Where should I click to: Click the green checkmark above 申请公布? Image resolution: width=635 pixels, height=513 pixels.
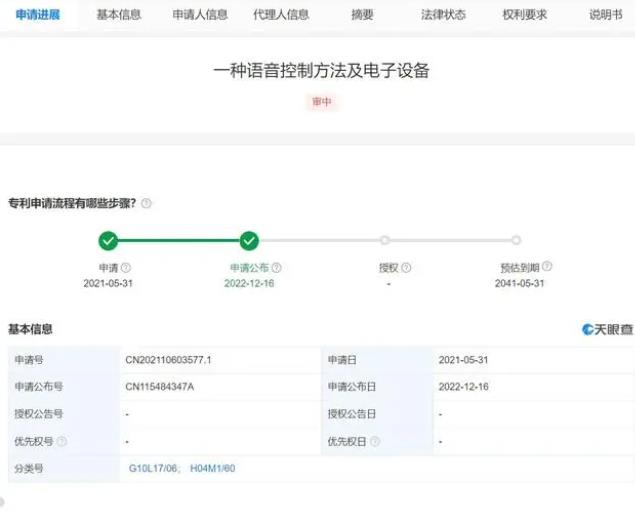249,240
